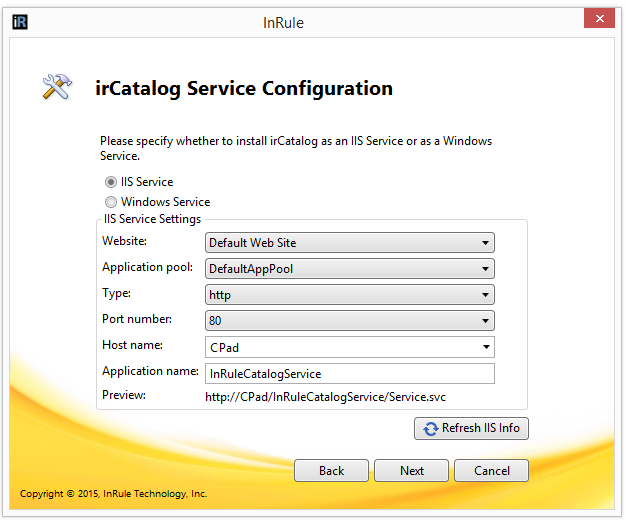This screenshot has width=626, height=524.
Task: Click the InRule window title text
Action: 283,23
